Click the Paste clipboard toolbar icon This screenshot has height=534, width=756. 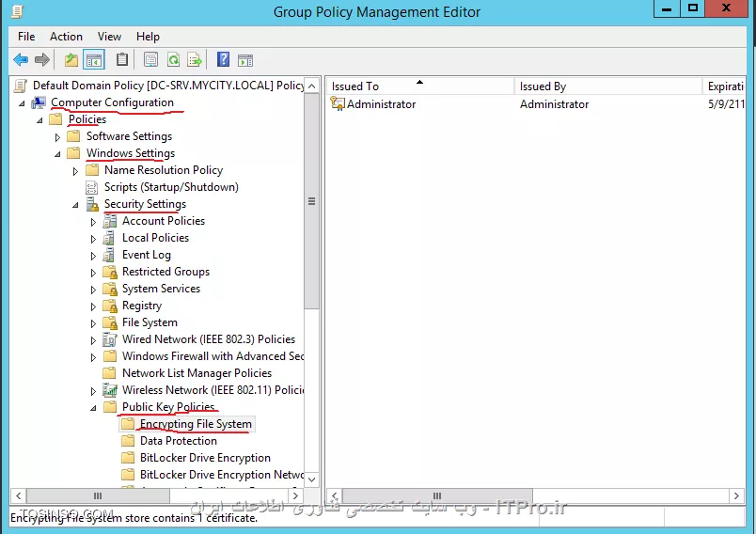pos(122,60)
